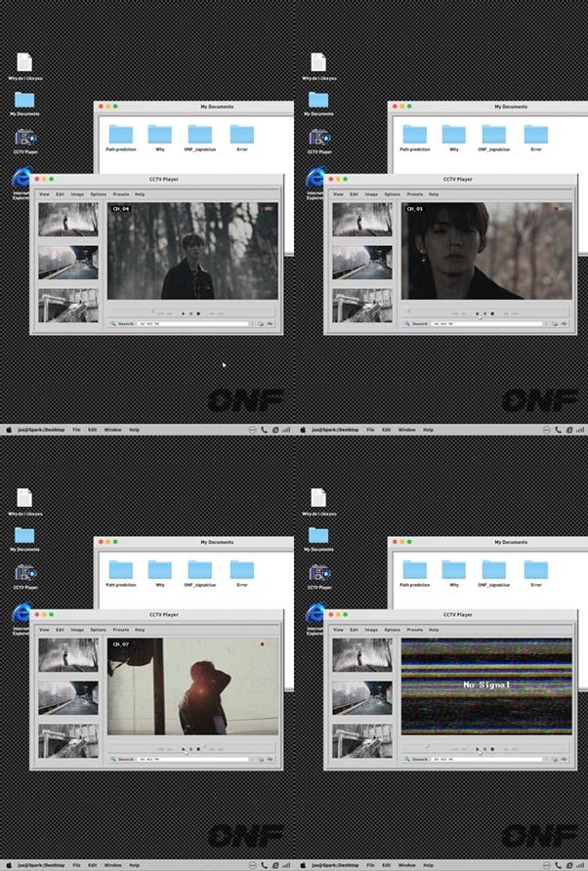Click Apple logo in the CH_07 desktop taskbar
588x871 pixels.
9,865
